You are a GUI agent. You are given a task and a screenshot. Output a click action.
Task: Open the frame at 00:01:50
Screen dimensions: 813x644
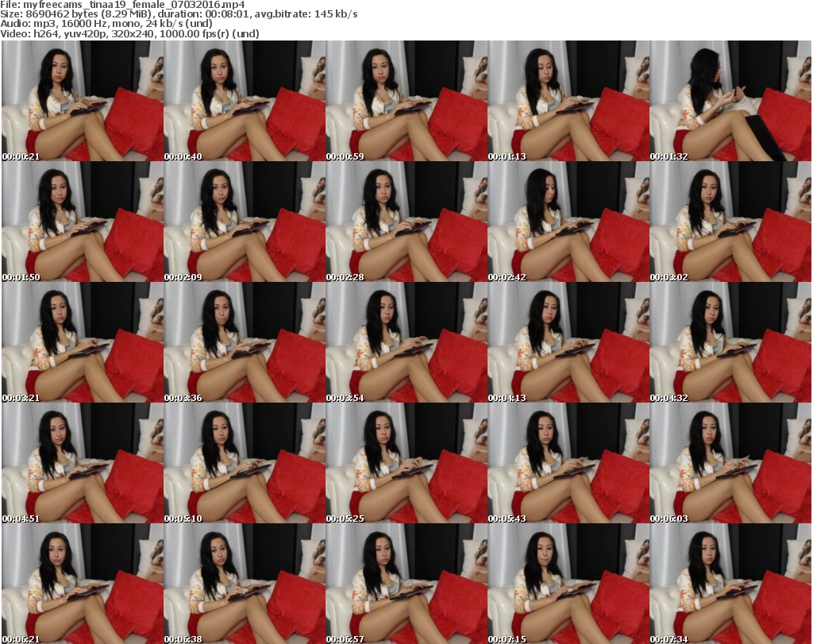(83, 222)
